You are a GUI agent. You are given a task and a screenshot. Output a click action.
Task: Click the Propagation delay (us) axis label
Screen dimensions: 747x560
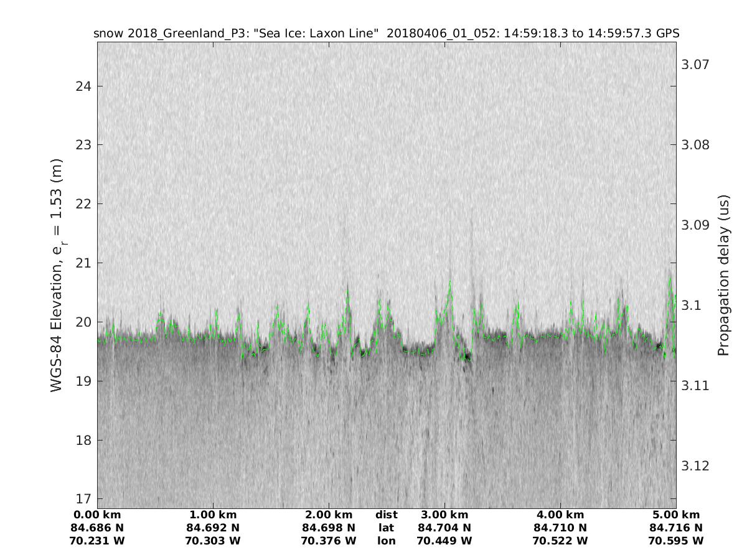723,275
